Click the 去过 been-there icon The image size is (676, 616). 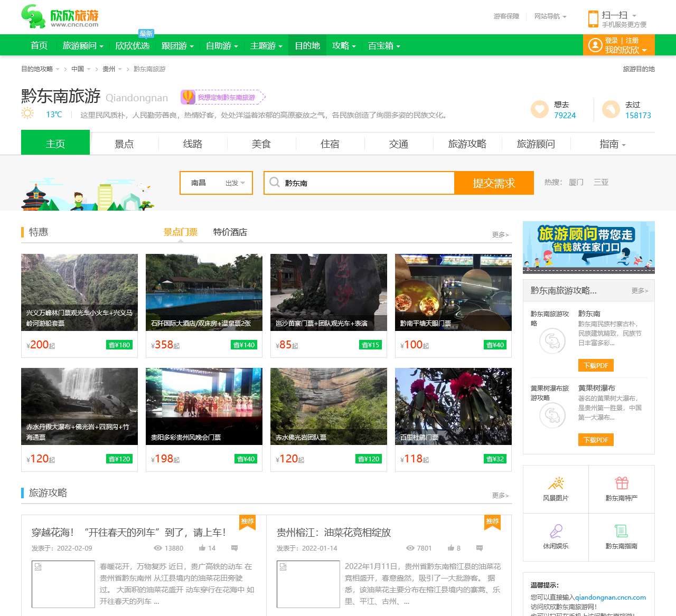coord(611,109)
